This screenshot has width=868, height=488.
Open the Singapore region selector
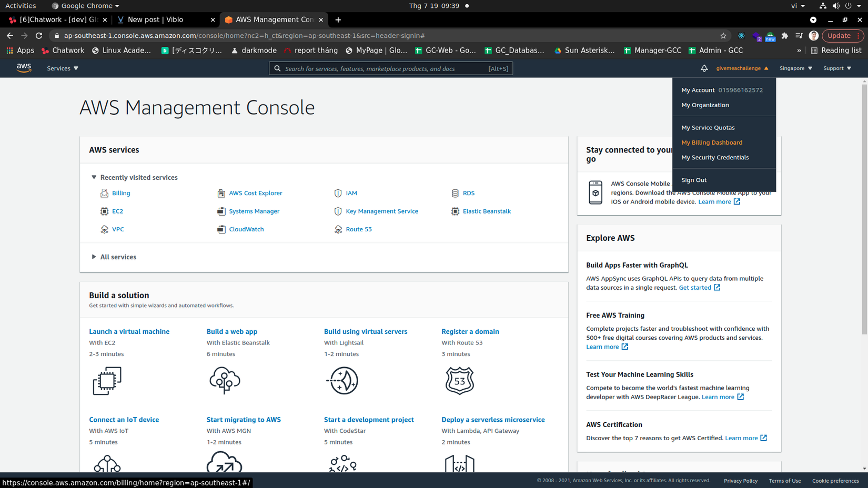point(796,68)
